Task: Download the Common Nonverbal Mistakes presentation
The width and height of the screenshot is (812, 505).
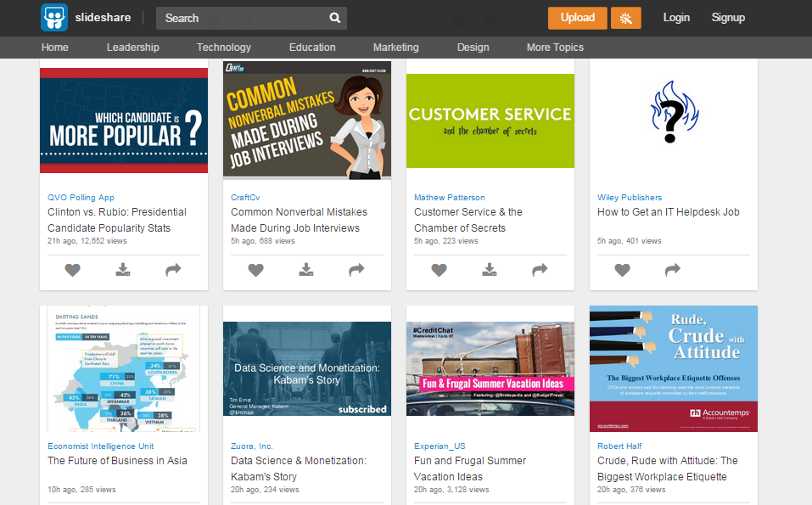Action: coord(306,270)
